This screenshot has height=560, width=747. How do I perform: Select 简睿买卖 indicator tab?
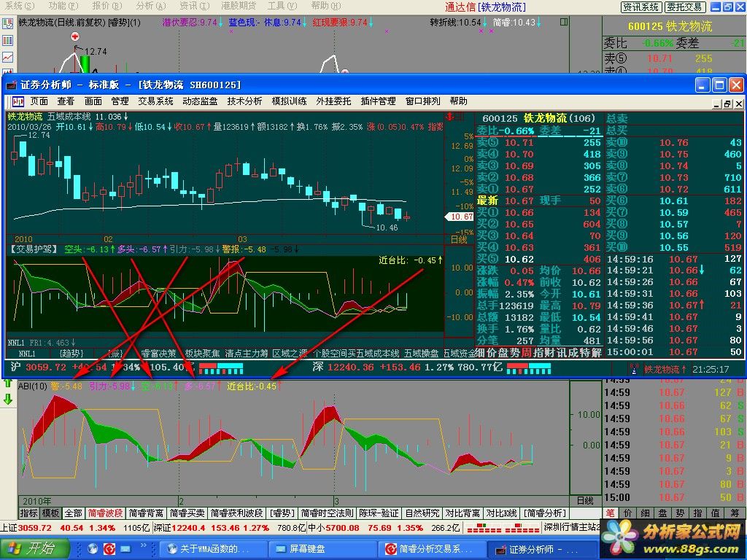[x=187, y=513]
